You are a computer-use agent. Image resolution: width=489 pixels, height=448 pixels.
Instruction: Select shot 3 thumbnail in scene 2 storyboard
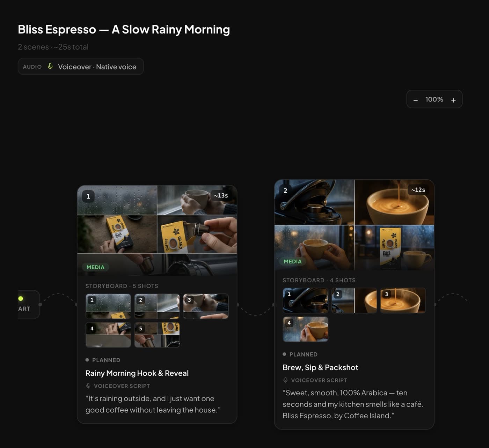coord(403,300)
